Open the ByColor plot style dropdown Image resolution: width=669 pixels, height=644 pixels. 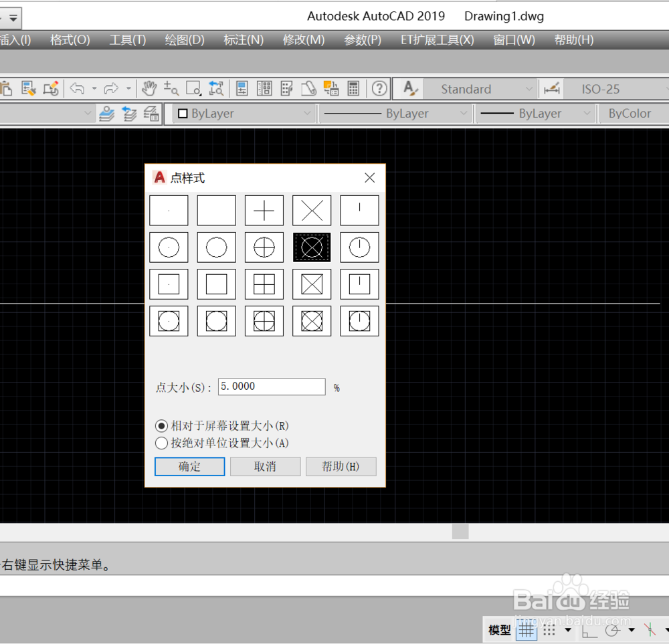click(x=634, y=114)
